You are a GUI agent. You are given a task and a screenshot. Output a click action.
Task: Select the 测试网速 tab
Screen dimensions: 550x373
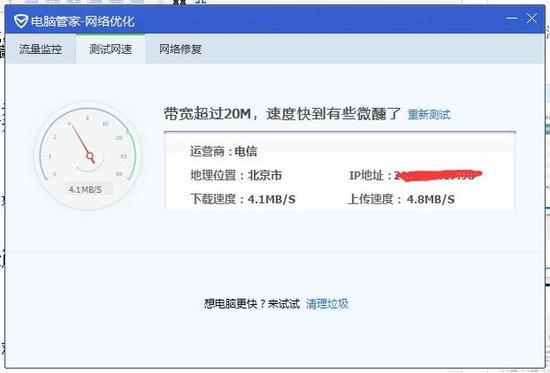[x=110, y=49]
